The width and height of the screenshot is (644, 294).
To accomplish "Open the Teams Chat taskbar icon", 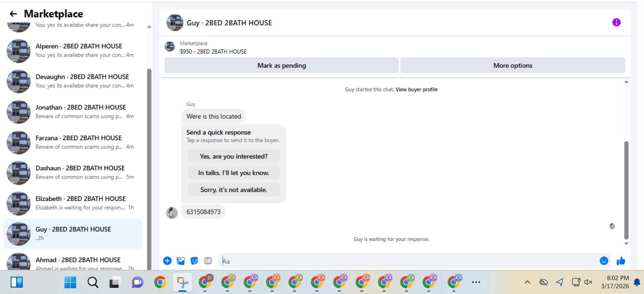I will [137, 282].
